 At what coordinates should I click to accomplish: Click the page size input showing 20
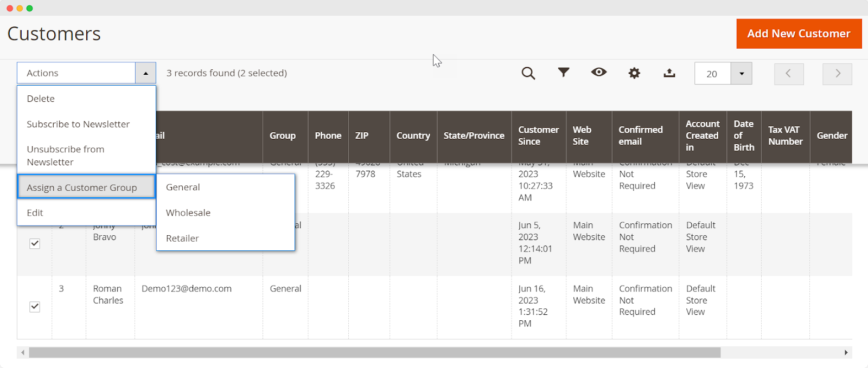[712, 74]
